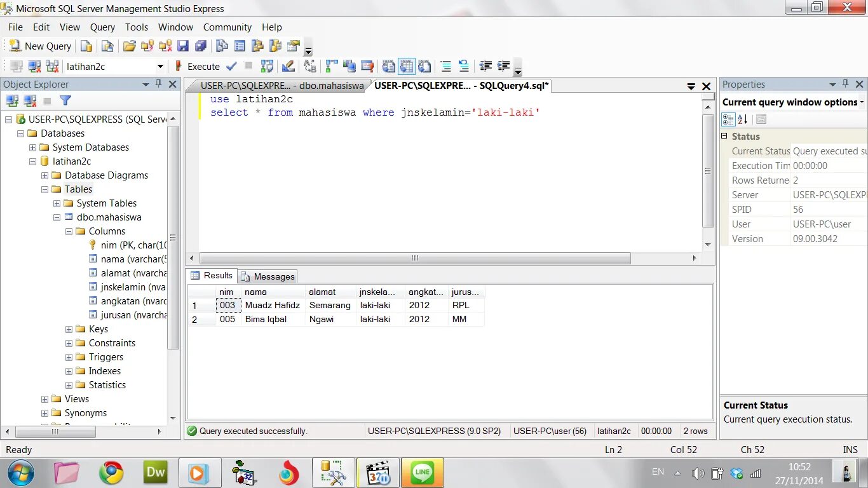Click the Execute button
The height and width of the screenshot is (488, 868).
point(196,66)
